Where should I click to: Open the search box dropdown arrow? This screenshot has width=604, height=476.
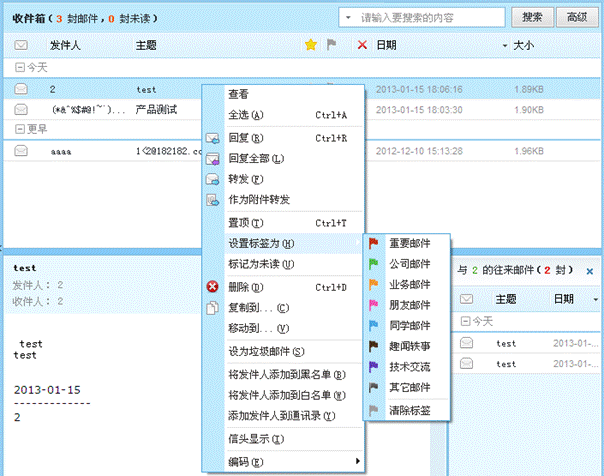click(346, 17)
